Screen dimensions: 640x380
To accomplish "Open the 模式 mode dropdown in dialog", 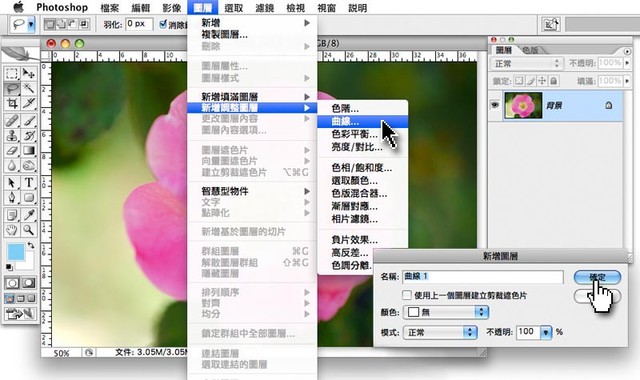I will pyautogui.click(x=440, y=332).
